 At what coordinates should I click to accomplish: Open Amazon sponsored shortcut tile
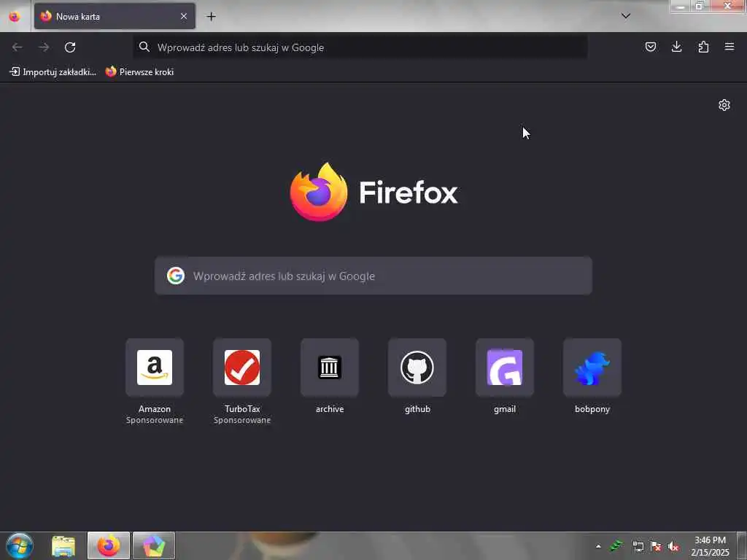click(x=155, y=367)
